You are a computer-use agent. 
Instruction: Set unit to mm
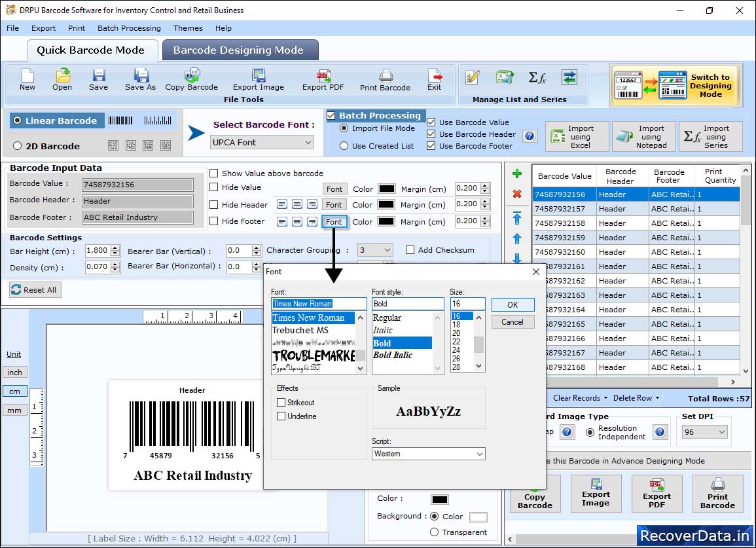coord(14,411)
